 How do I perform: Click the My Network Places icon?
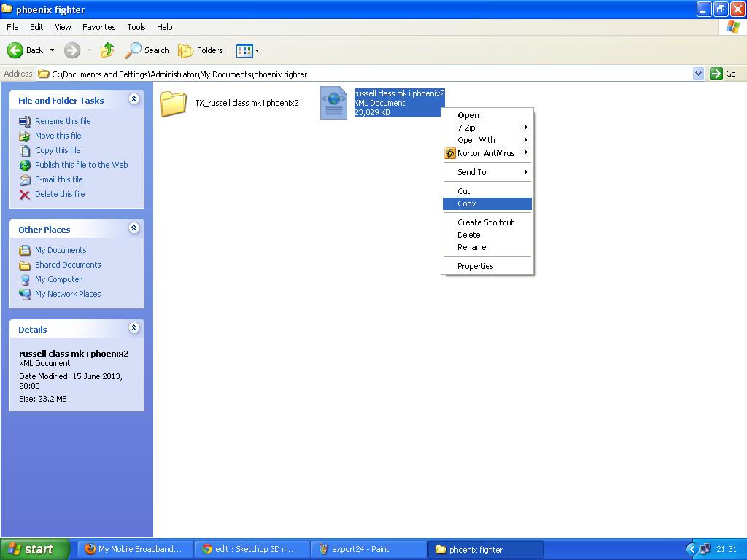click(25, 295)
